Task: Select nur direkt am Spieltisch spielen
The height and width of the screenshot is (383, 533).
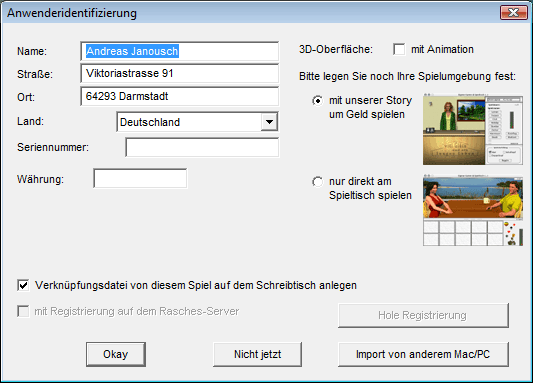Action: tap(317, 181)
